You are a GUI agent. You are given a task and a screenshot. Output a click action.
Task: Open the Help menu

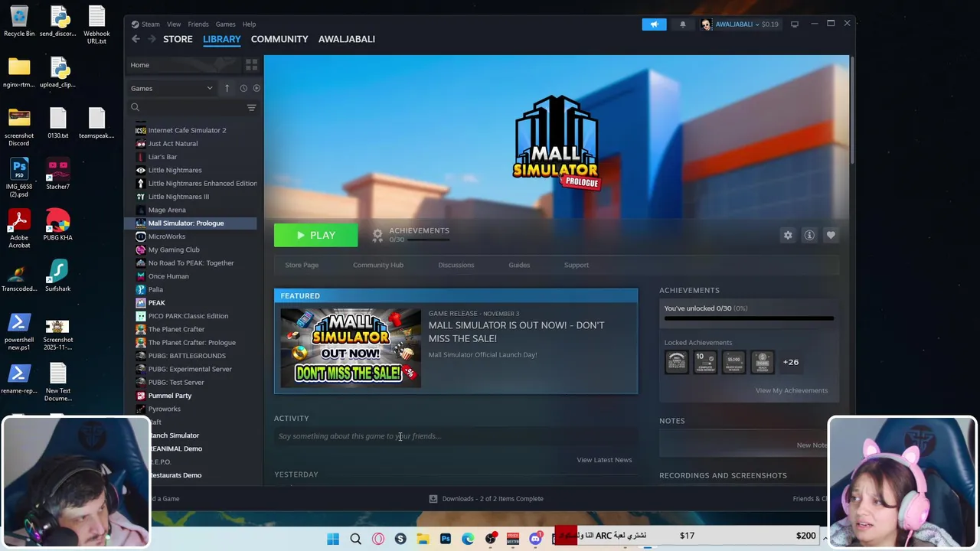click(x=249, y=24)
